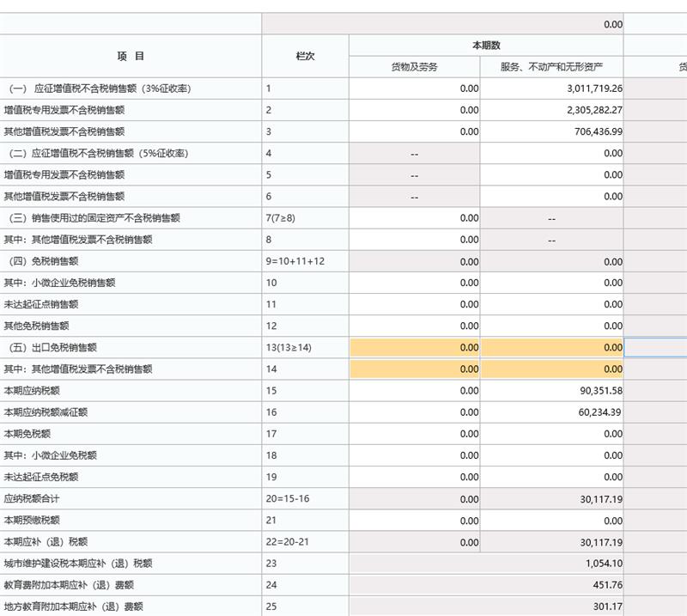This screenshot has height=616, width=687.
Task: Click the 706,436.99 other invoice sales cell
Action: (x=551, y=131)
